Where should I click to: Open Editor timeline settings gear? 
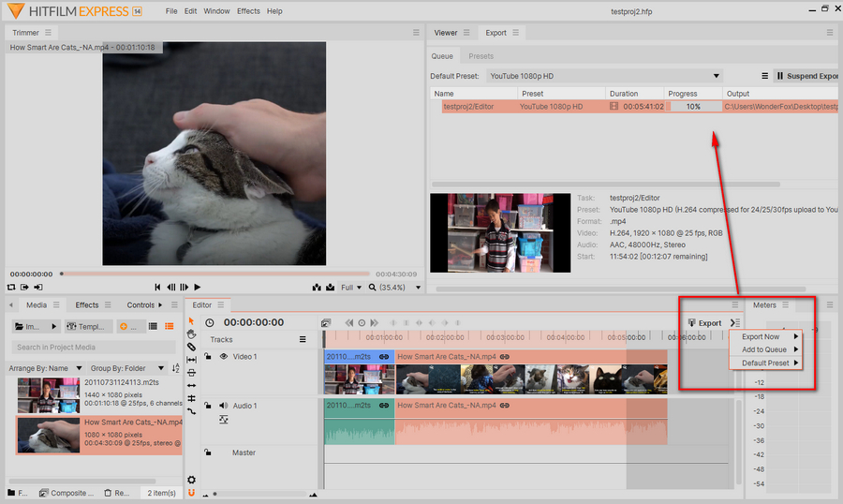tap(191, 480)
